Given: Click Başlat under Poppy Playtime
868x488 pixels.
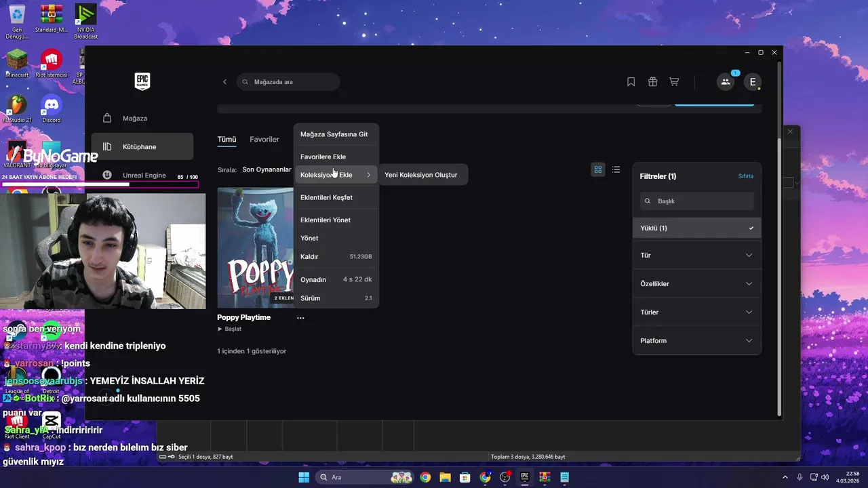Looking at the screenshot, I should 229,329.
